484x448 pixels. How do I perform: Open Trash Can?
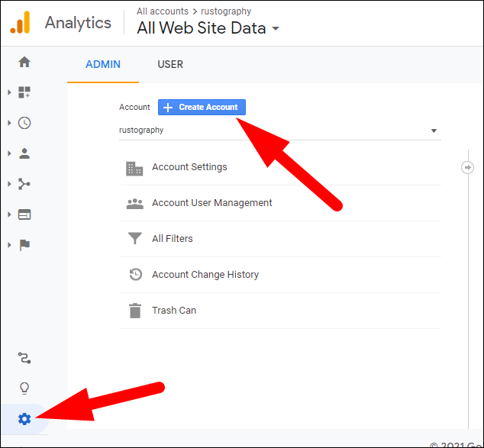click(x=281, y=311)
